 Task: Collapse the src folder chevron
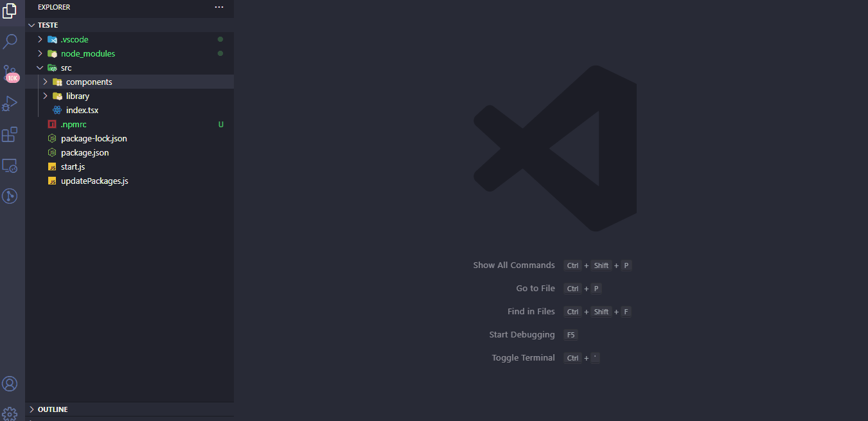coord(40,67)
